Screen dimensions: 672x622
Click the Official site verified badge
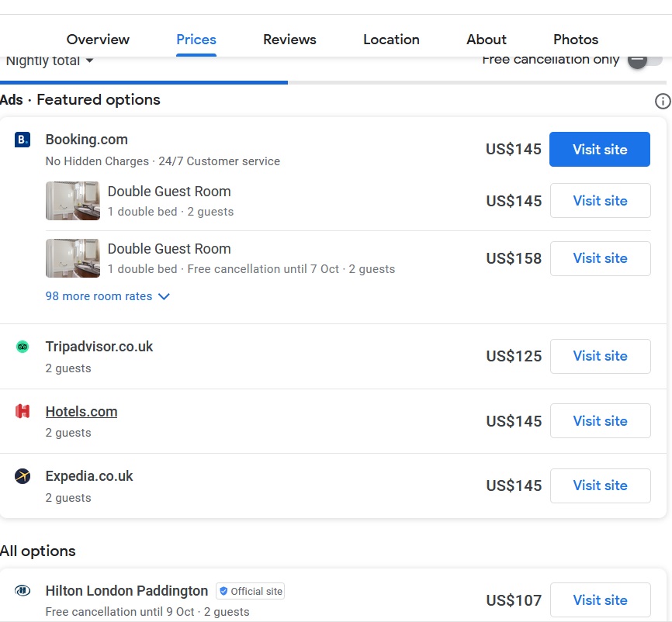(x=250, y=591)
